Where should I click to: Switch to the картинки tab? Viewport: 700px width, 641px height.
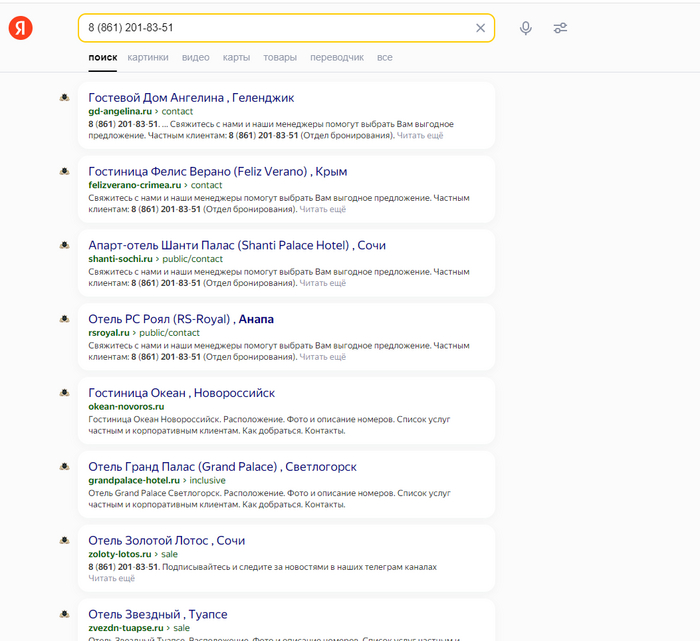click(x=148, y=58)
